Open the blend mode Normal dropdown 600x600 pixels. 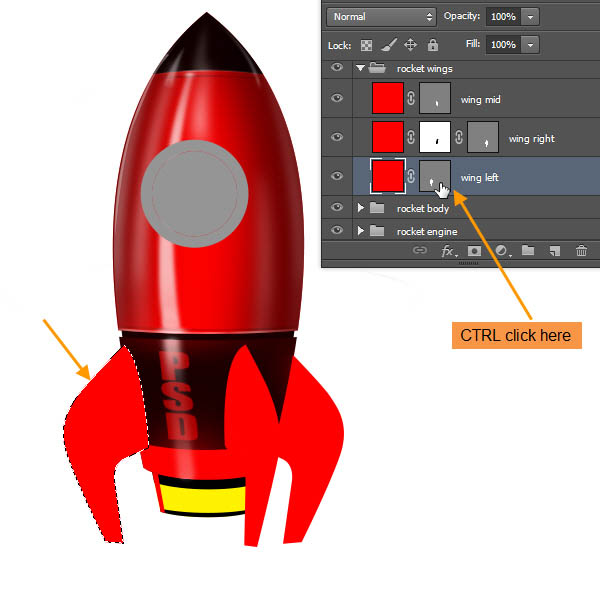coord(382,17)
